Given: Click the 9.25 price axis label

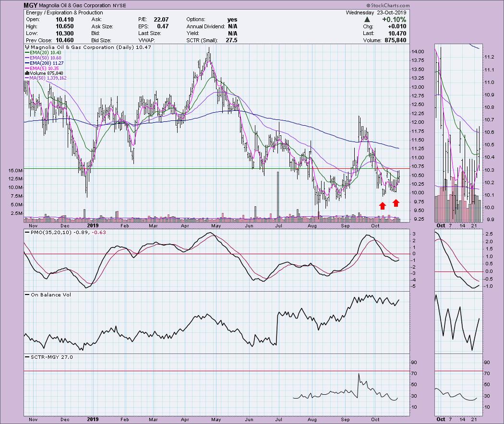Looking at the screenshot, I should [417, 219].
